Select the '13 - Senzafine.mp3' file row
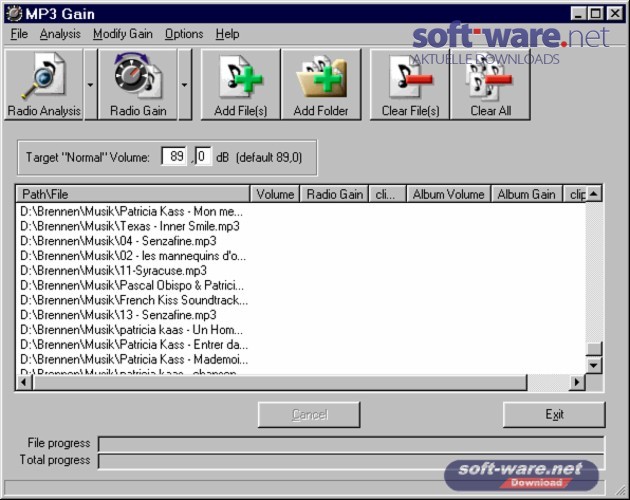The image size is (630, 500). click(118, 315)
